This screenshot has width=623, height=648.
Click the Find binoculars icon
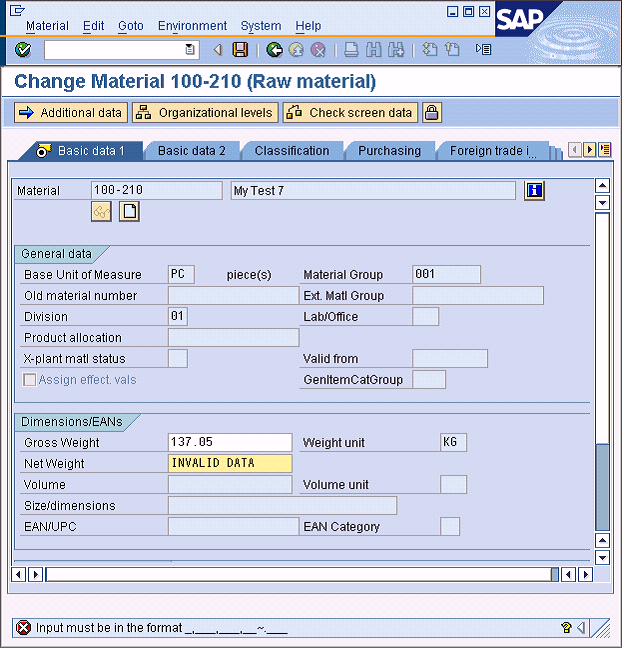click(x=374, y=50)
